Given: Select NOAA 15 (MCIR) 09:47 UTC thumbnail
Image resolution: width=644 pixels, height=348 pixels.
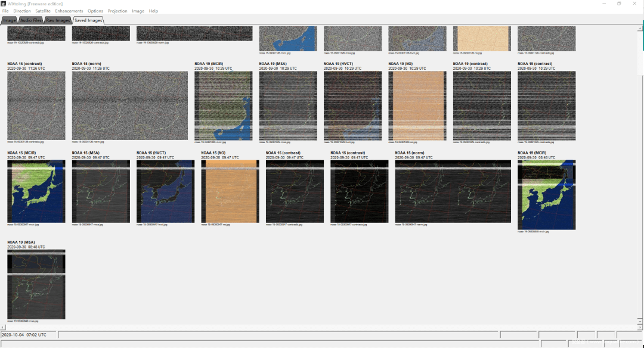Looking at the screenshot, I should (x=36, y=191).
